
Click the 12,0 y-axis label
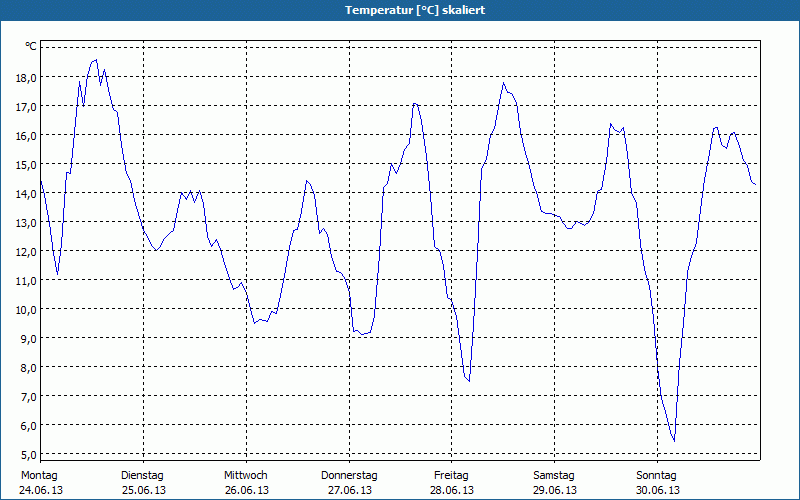pos(27,252)
